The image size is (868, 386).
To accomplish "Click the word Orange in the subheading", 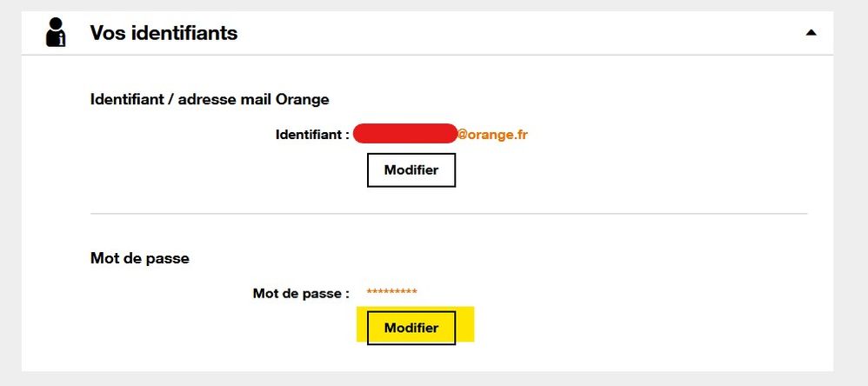I will [303, 99].
